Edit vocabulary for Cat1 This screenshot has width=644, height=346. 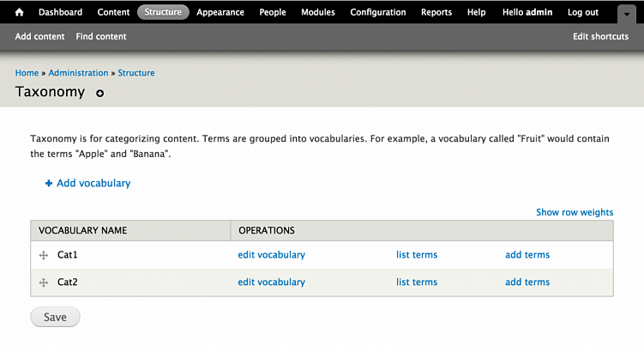[x=271, y=255]
